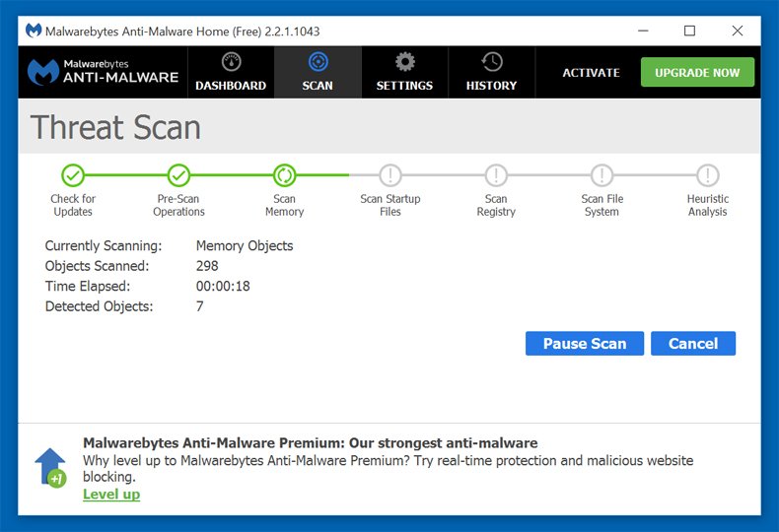The image size is (779, 532).
Task: Click the 'Scan Memory' step label
Action: [x=285, y=205]
